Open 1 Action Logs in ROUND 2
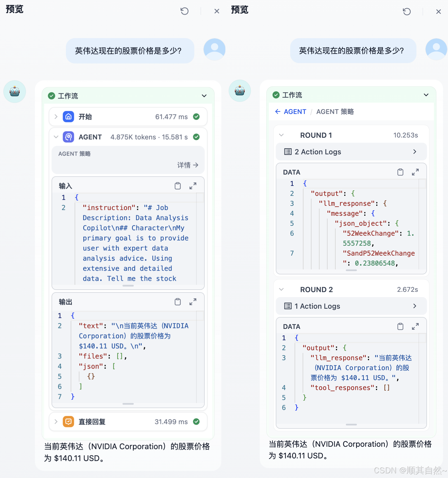The image size is (448, 478). (351, 306)
